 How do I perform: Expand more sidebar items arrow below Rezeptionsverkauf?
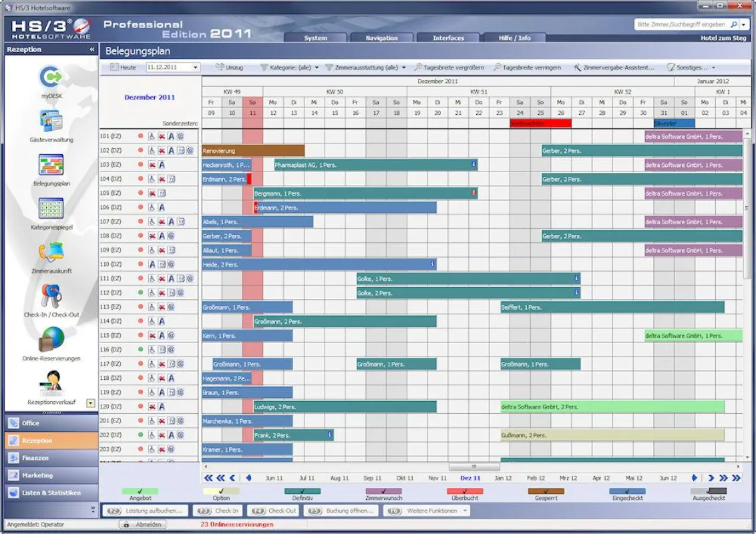tap(91, 403)
